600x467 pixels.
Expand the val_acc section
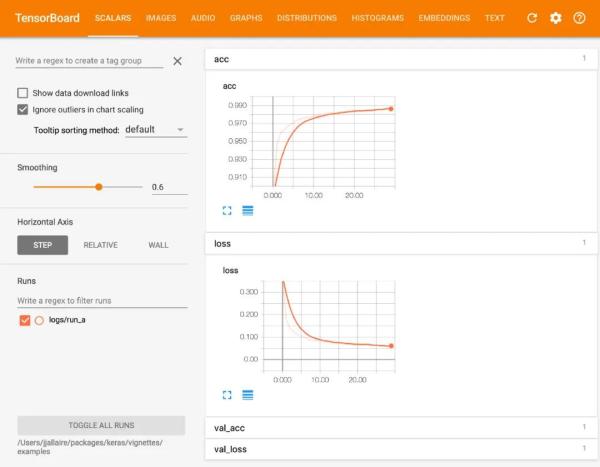tap(400, 428)
